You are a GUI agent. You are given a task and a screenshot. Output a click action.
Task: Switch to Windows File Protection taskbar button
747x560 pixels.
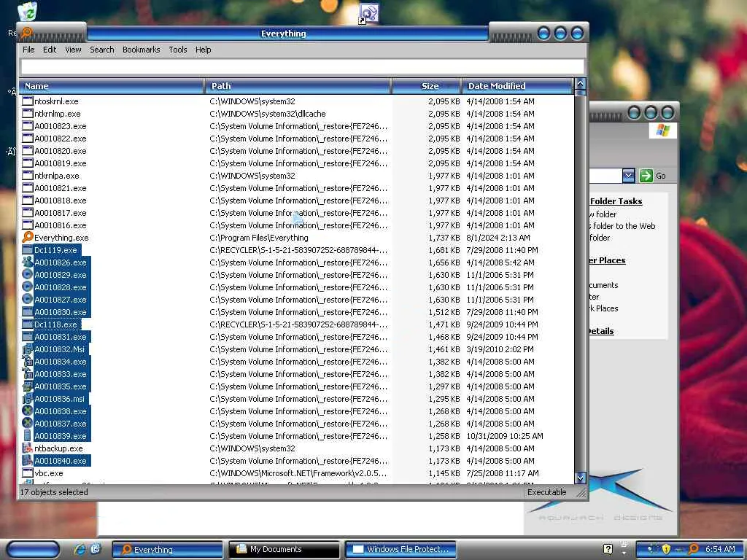click(x=400, y=550)
